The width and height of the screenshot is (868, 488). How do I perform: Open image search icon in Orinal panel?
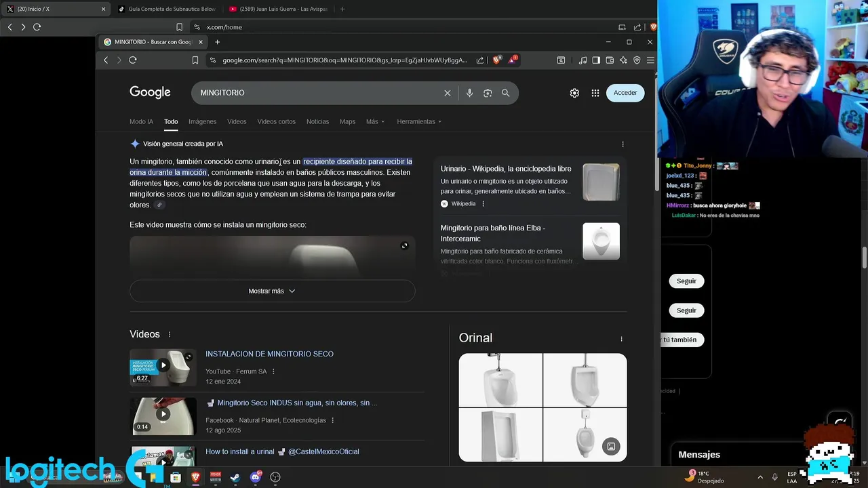(x=611, y=447)
